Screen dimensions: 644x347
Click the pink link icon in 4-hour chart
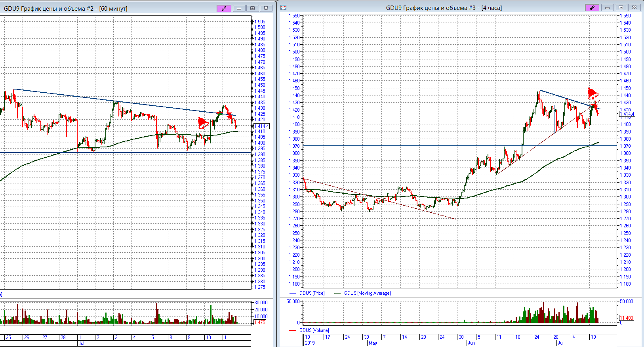592,8
